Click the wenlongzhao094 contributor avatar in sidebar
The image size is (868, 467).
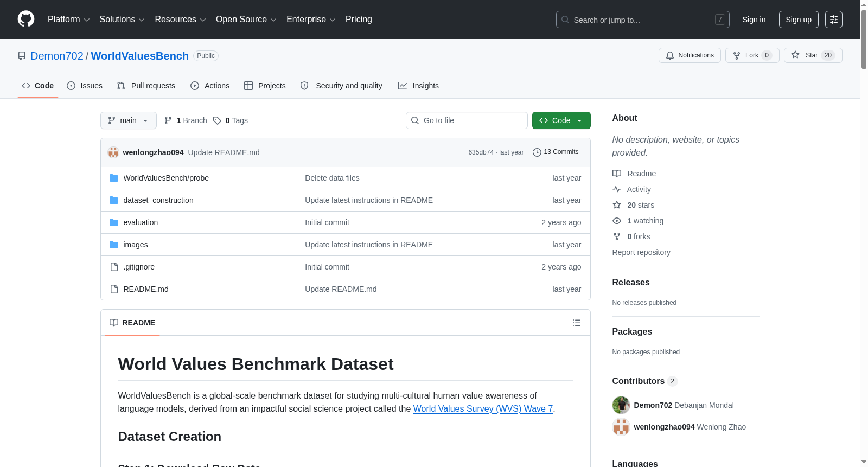tap(621, 427)
